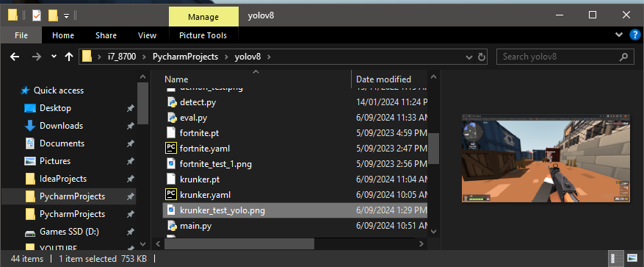Click the PyCharm icon of krunker.yaml

(171, 195)
